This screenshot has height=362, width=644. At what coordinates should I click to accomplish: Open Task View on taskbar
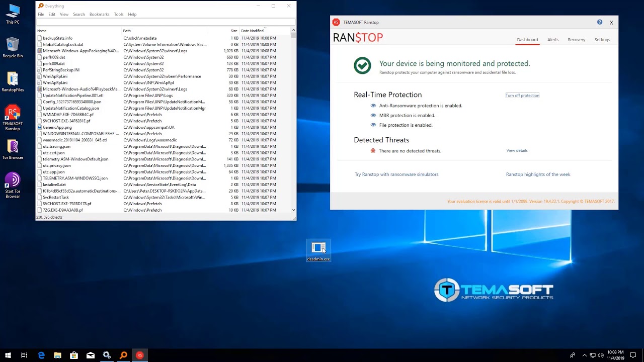point(24,355)
